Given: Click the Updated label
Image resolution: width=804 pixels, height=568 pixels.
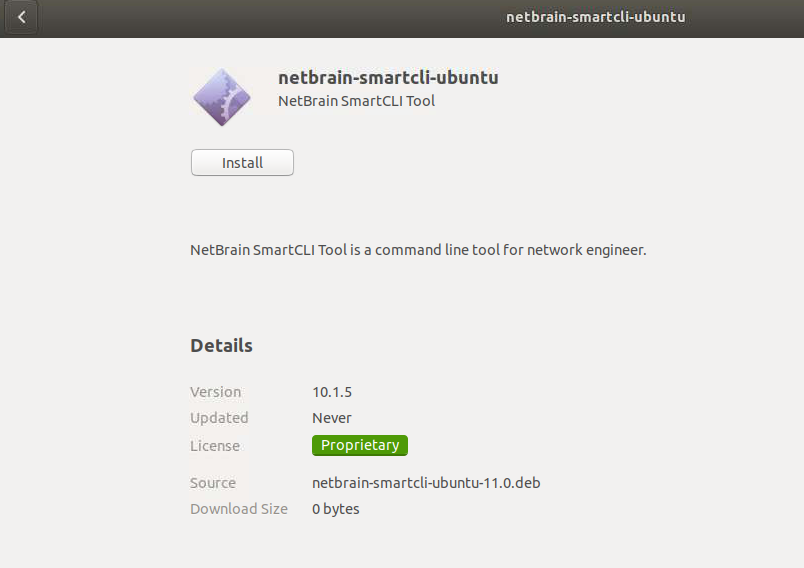Looking at the screenshot, I should (219, 418).
